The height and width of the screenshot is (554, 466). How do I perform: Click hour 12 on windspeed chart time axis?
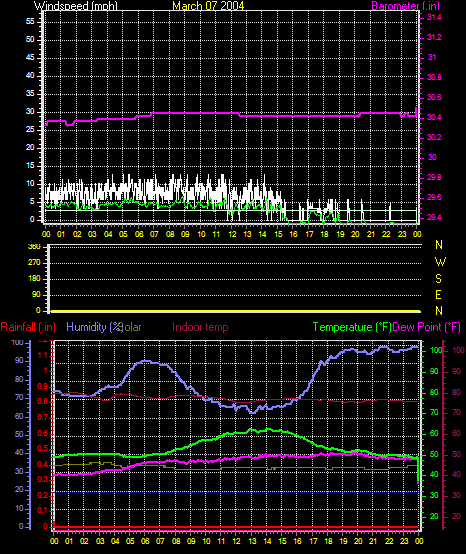(232, 234)
